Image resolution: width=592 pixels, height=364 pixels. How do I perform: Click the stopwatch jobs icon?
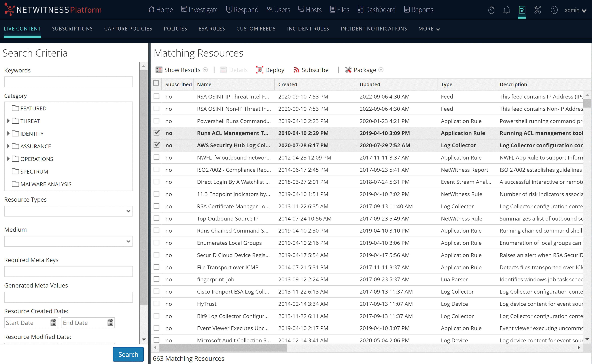(x=491, y=10)
